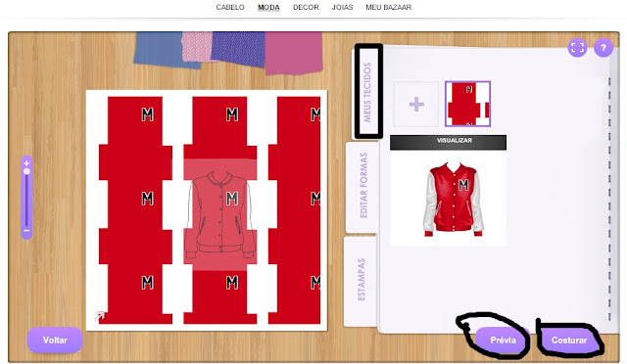Open the help question mark icon
627x364 pixels.
click(x=603, y=48)
